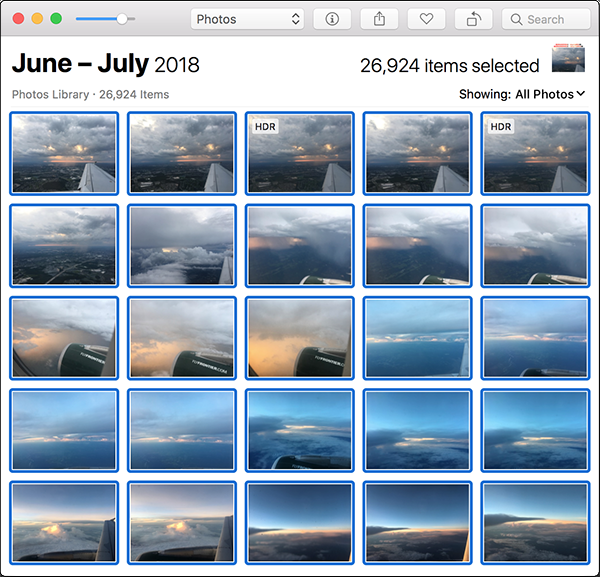Click the HDR badge on third photo

pyautogui.click(x=265, y=127)
